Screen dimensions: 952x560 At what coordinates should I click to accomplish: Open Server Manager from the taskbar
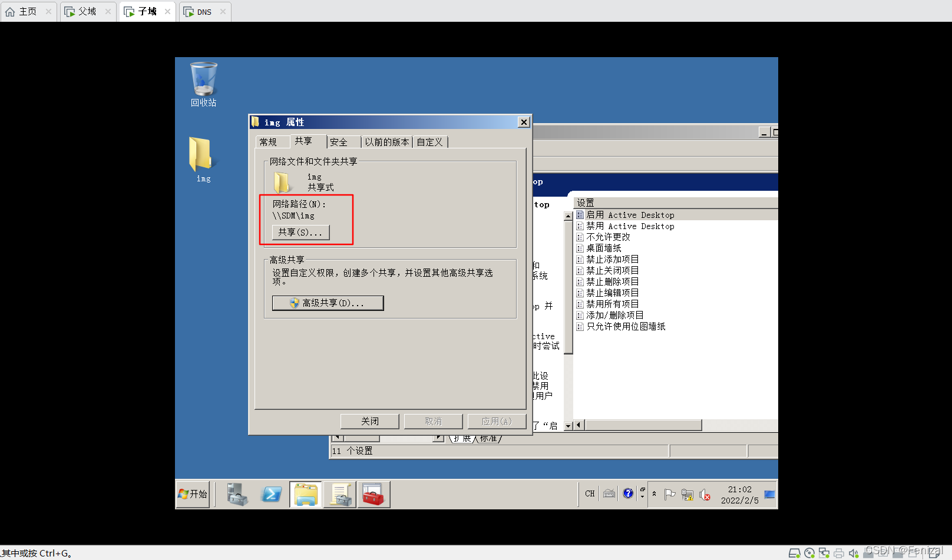(237, 494)
